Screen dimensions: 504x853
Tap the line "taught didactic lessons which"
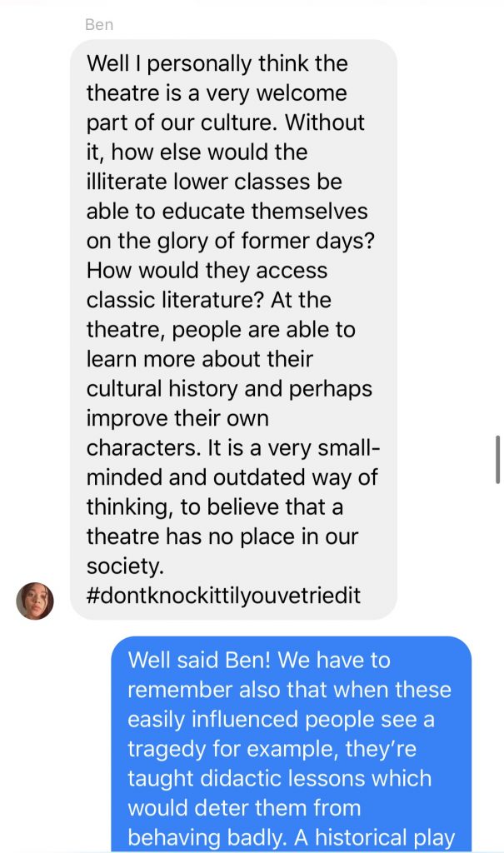pyautogui.click(x=279, y=779)
